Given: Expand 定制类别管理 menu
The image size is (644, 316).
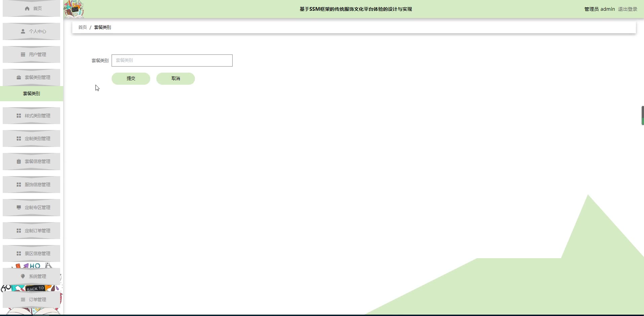Looking at the screenshot, I should pyautogui.click(x=32, y=139).
